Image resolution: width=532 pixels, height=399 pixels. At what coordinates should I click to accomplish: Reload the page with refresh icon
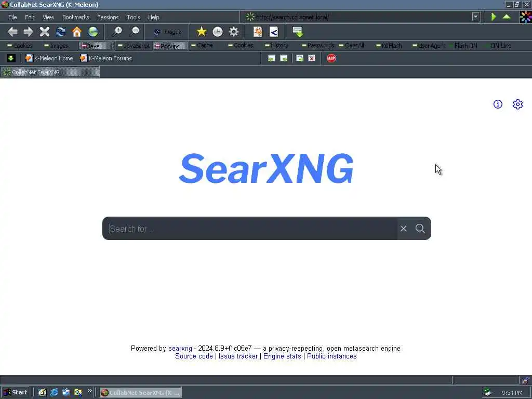pos(61,32)
